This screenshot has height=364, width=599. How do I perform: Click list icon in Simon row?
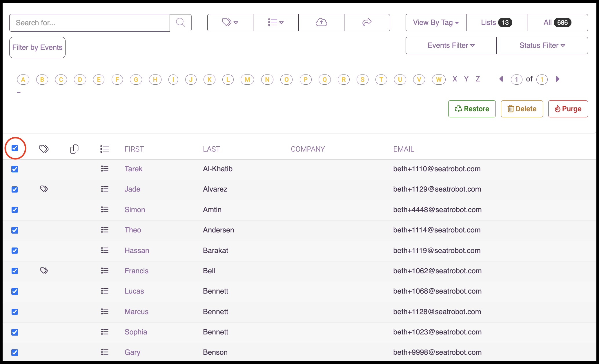(105, 209)
